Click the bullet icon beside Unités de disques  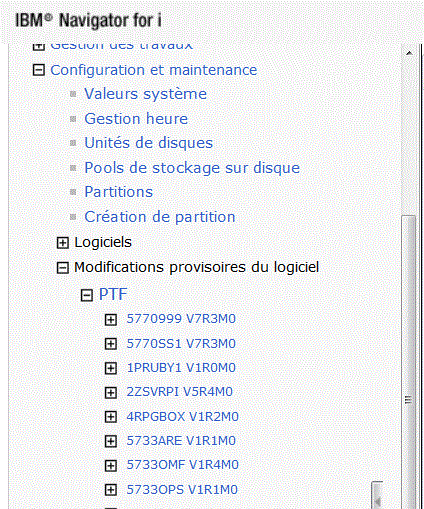(x=73, y=143)
